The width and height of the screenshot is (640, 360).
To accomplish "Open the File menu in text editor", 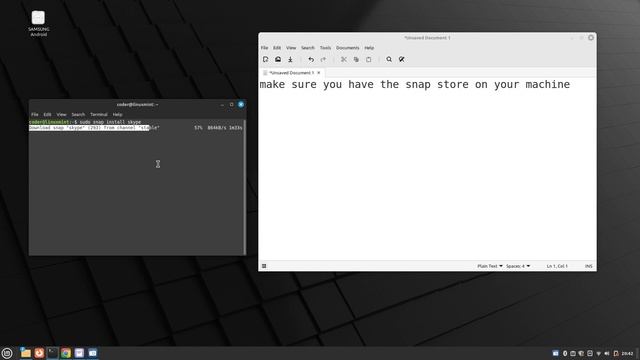I will coord(264,48).
